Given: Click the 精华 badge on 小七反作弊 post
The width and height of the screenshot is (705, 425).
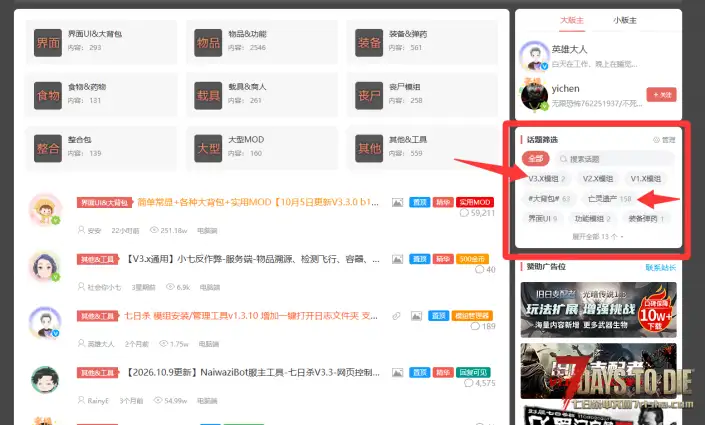Looking at the screenshot, I should point(443,259).
